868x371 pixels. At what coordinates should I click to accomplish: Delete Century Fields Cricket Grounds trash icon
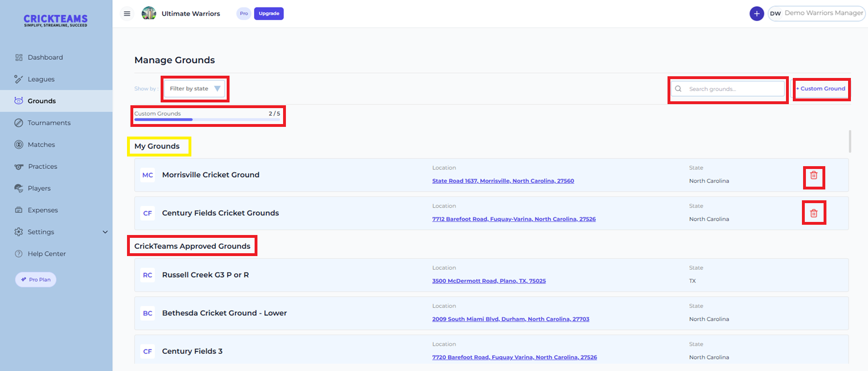coord(814,213)
